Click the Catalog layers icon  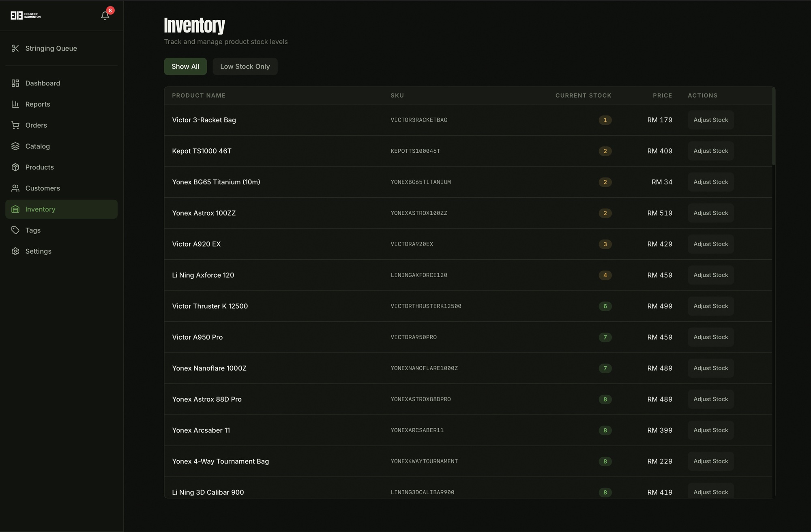click(x=15, y=146)
